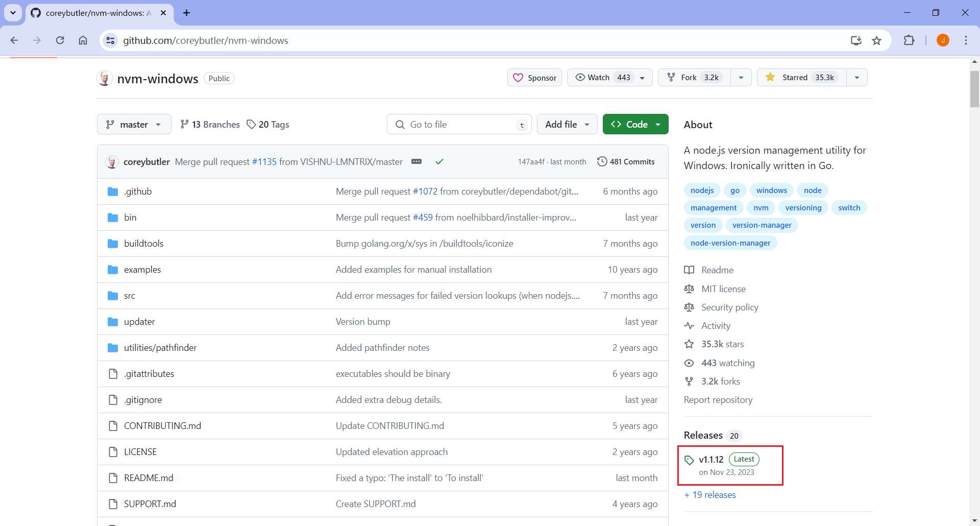This screenshot has width=980, height=526.
Task: Click the browser back arrow
Action: [14, 40]
